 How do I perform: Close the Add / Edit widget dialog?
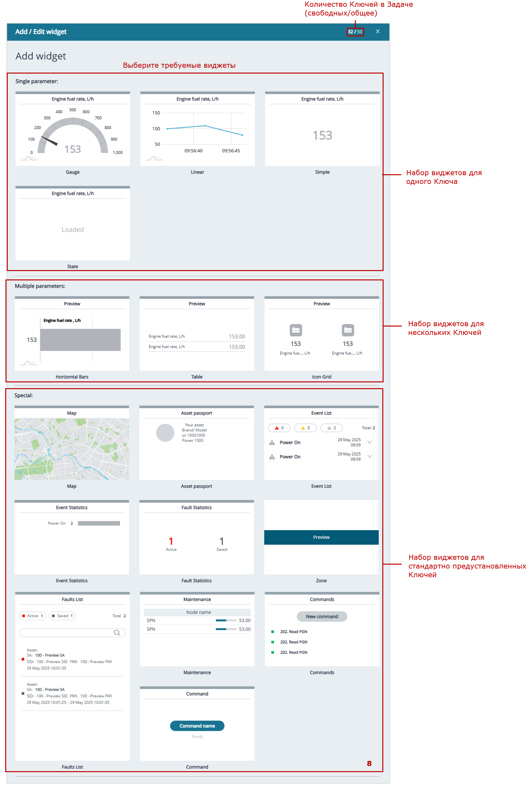[377, 31]
